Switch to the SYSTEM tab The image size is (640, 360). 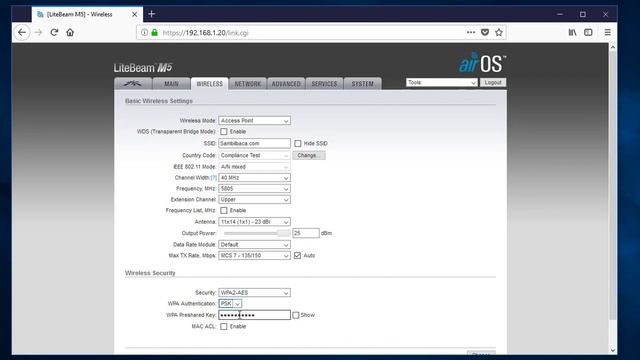(x=362, y=83)
